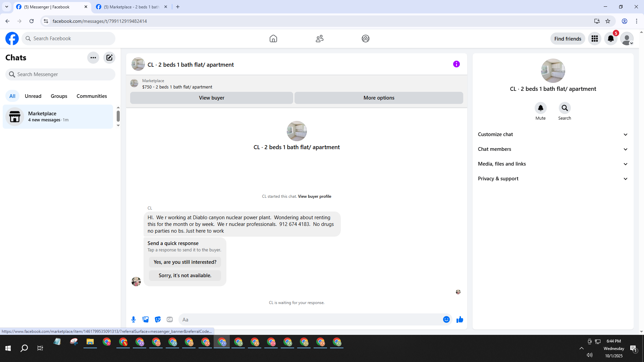Search in conversation using magnifier icon
The height and width of the screenshot is (362, 644).
pos(565,108)
